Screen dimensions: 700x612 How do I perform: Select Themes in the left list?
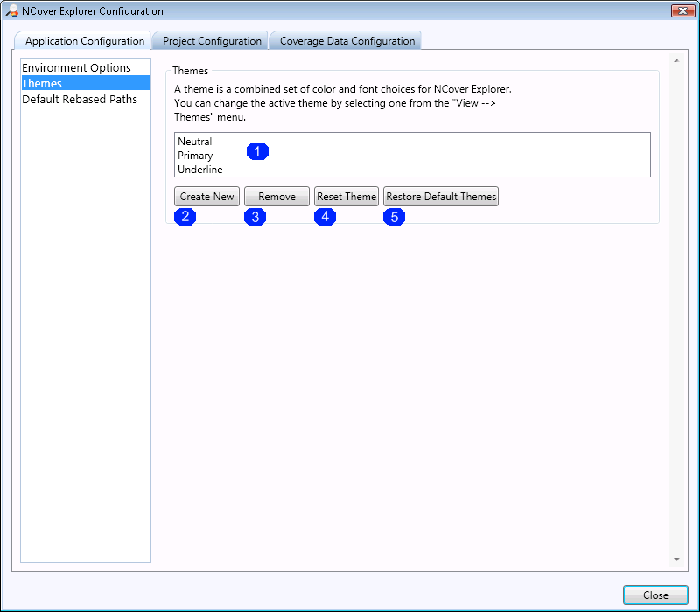click(85, 83)
